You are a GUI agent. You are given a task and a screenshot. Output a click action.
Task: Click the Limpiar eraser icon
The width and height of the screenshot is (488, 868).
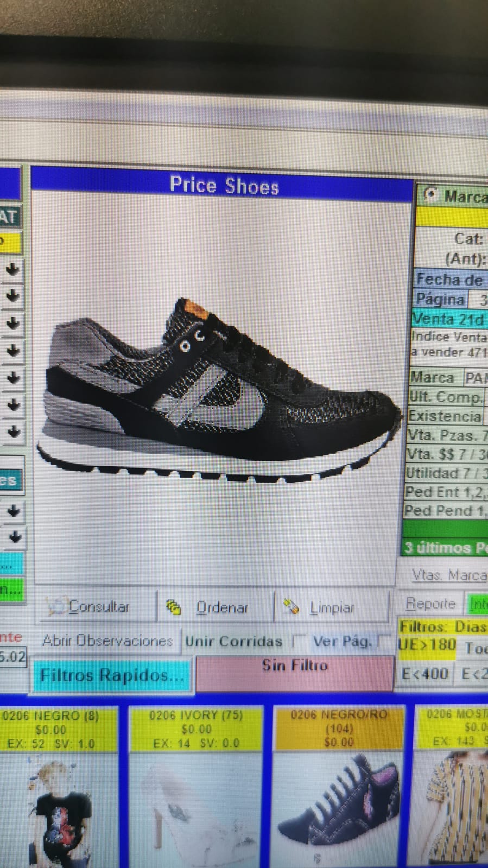tap(291, 607)
